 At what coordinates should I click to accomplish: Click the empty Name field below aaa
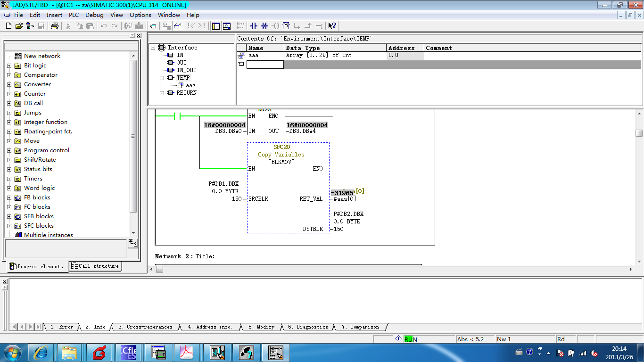pos(265,65)
